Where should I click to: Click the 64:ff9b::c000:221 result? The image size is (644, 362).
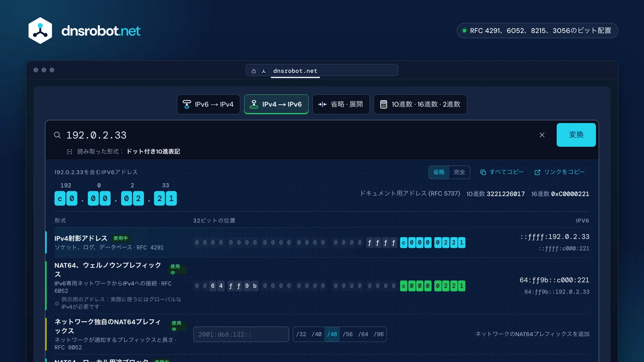pyautogui.click(x=554, y=280)
